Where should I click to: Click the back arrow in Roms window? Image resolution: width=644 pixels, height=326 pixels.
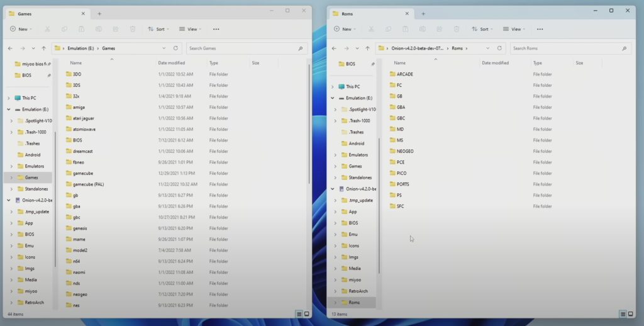[334, 48]
